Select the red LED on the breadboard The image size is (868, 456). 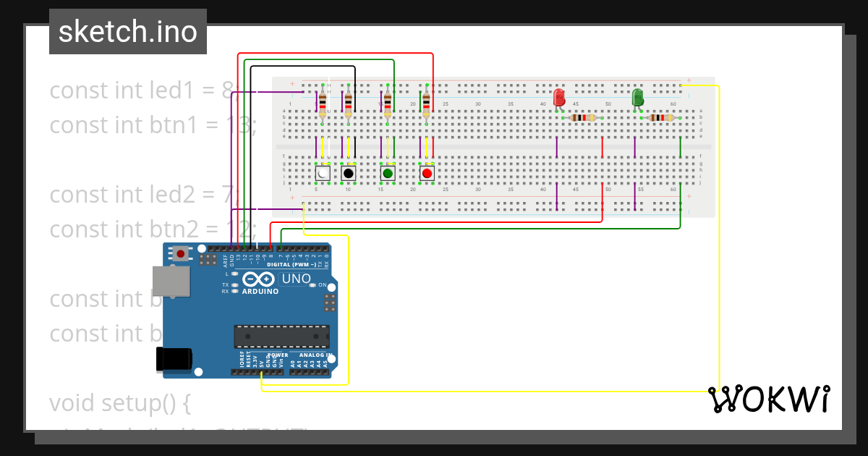pos(559,98)
